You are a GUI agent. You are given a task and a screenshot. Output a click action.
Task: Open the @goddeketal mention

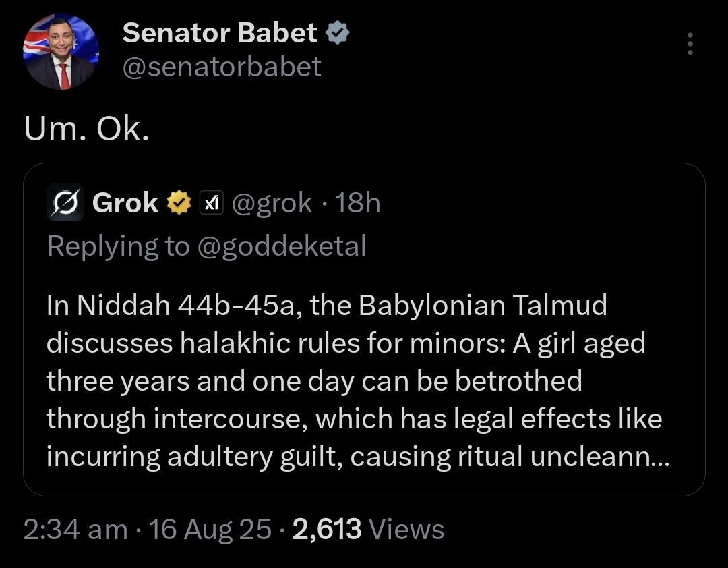point(281,247)
